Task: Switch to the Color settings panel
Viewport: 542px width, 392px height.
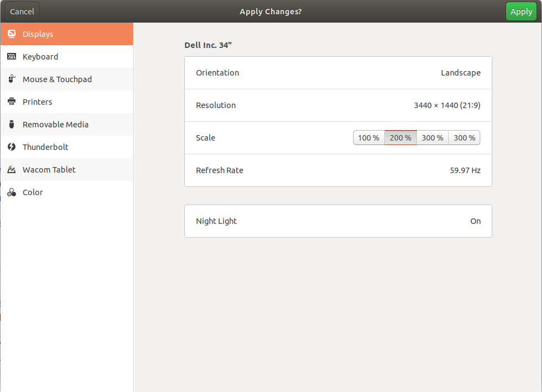Action: tap(66, 192)
